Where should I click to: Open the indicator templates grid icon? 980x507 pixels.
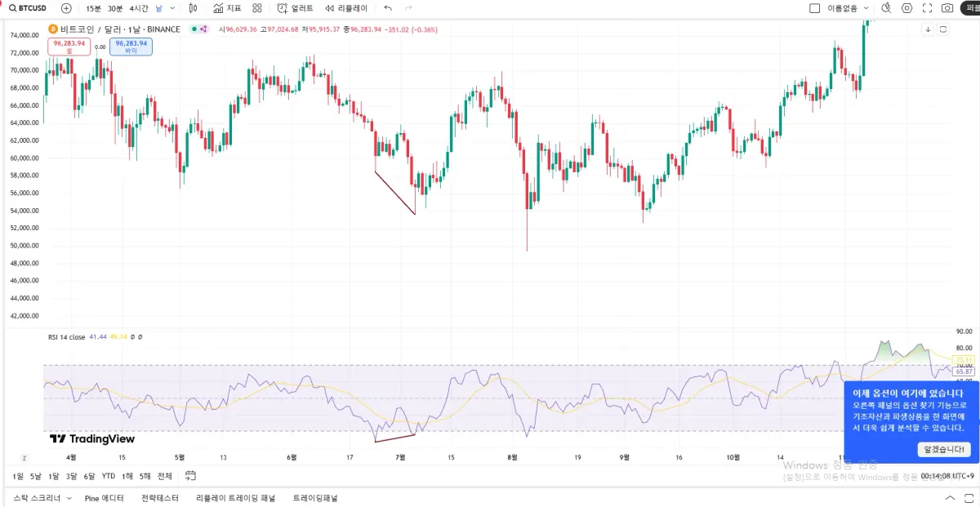click(x=257, y=8)
